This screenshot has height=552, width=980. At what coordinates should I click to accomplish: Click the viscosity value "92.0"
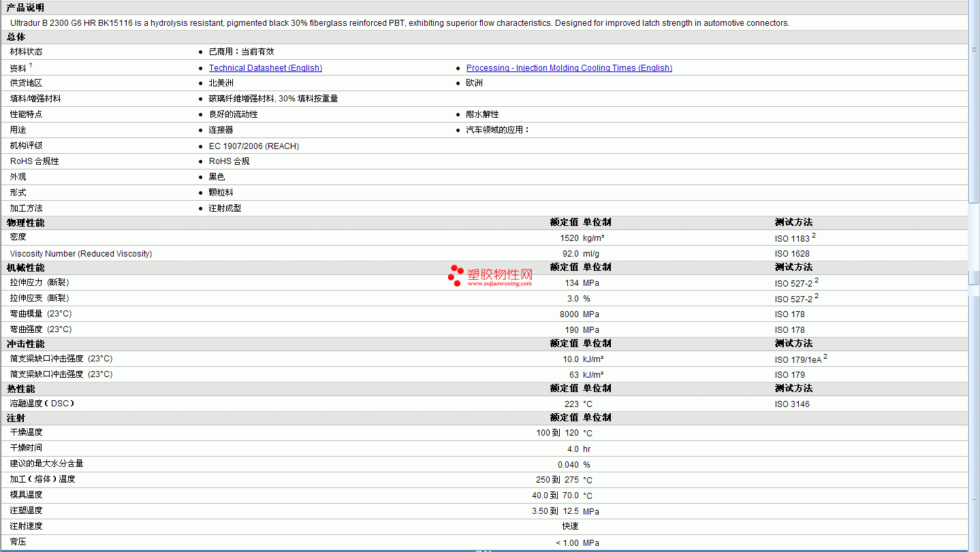pos(571,254)
